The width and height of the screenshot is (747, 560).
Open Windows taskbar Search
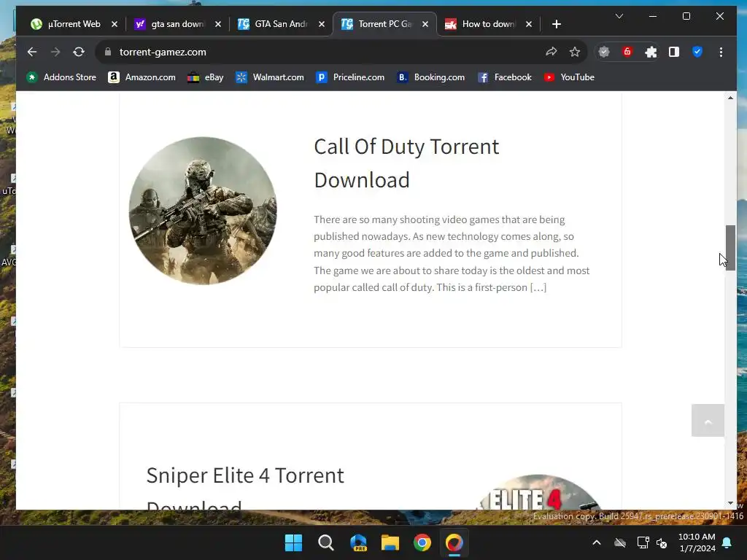click(x=326, y=542)
